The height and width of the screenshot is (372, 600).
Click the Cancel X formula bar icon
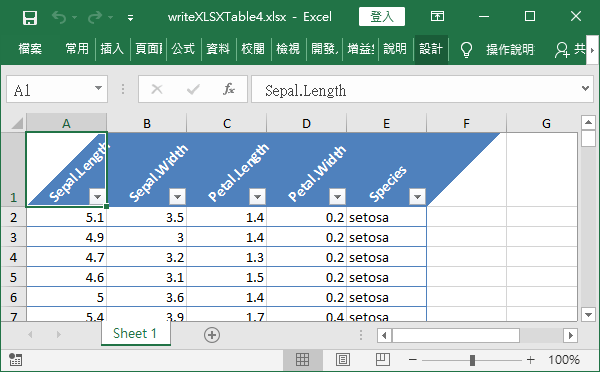(x=157, y=89)
